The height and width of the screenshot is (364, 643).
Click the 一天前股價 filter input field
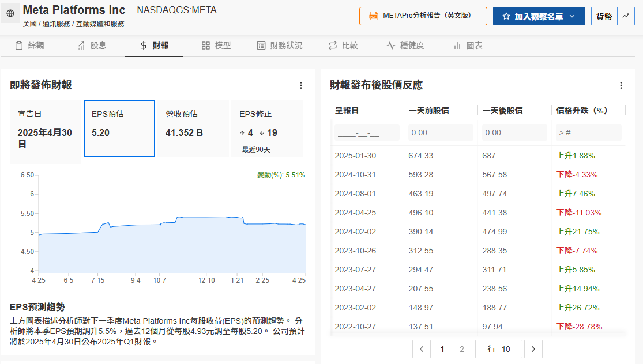coord(441,132)
